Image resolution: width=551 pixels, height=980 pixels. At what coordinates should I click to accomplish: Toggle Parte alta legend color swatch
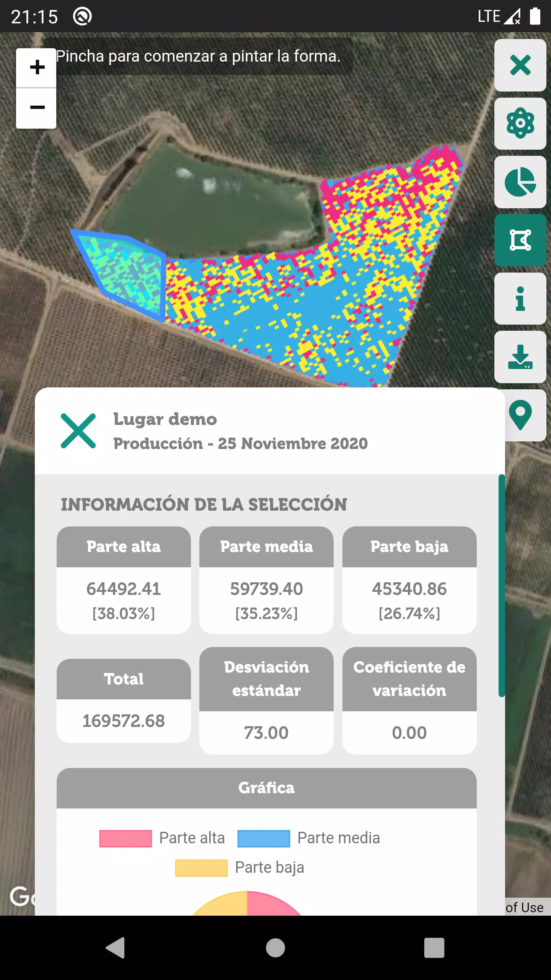point(126,838)
